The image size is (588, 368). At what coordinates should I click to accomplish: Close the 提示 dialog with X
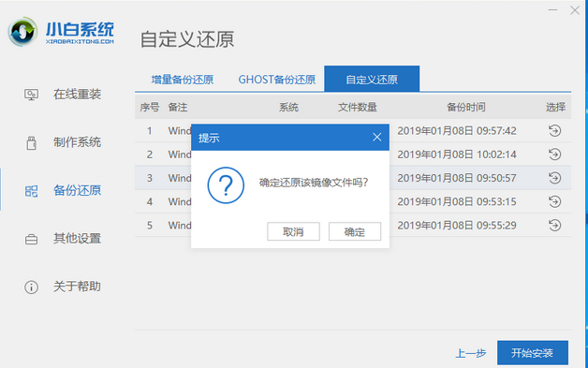[x=377, y=138]
